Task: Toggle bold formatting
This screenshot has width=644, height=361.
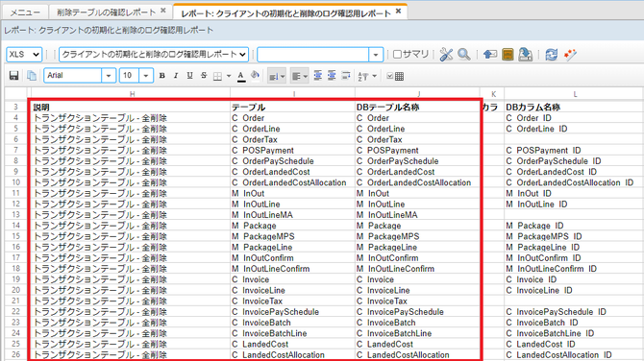Action: pyautogui.click(x=162, y=76)
